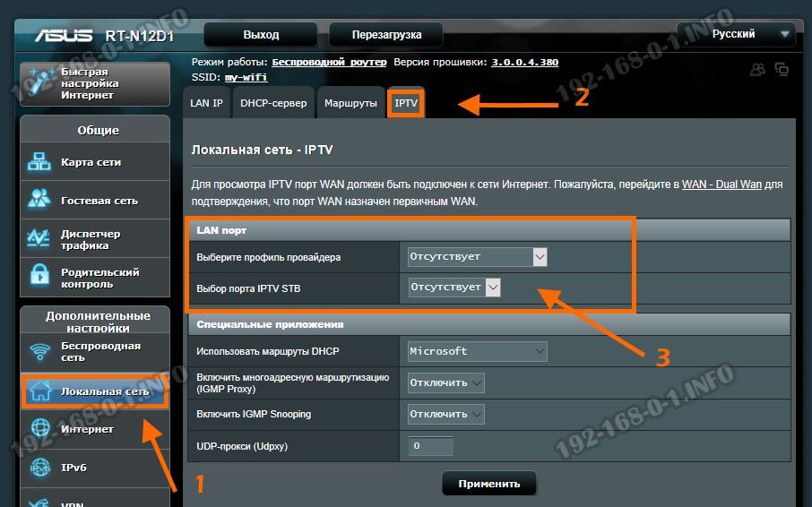Image resolution: width=812 pixels, height=507 pixels.
Task: Open the Интернет globe icon
Action: [40, 429]
